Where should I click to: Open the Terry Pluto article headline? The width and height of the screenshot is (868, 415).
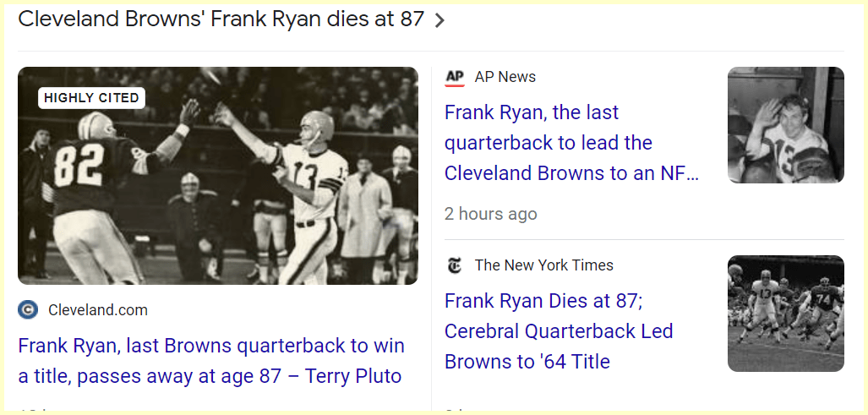tap(211, 361)
